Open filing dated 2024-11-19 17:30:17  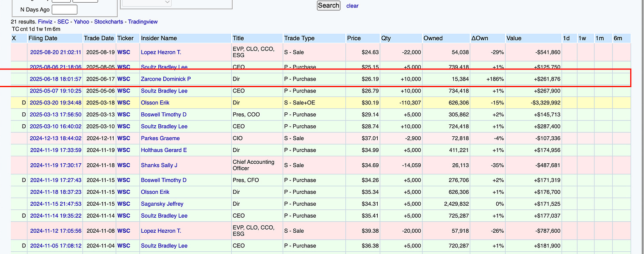pos(56,165)
